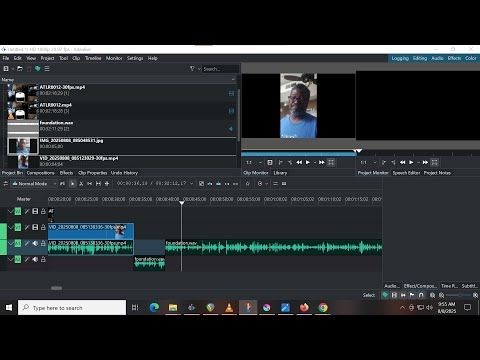Rewind in the Project Monitor
The width and height of the screenshot is (480, 360).
tap(402, 162)
